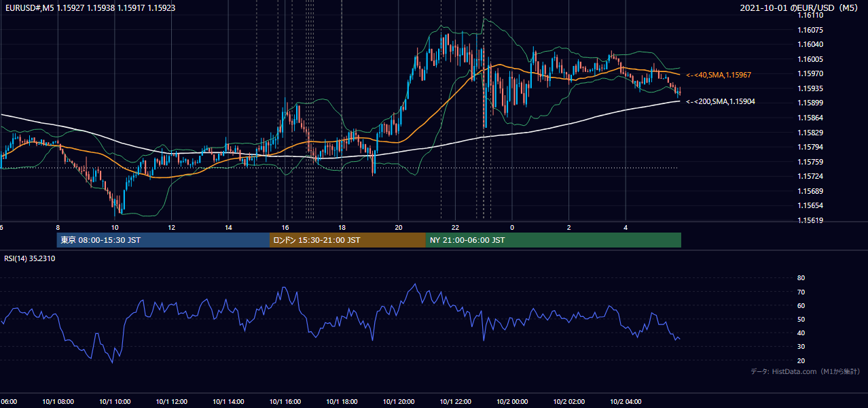Viewport: 868px width, 408px height.
Task: Click the 1.15829 price axis label
Action: [811, 133]
